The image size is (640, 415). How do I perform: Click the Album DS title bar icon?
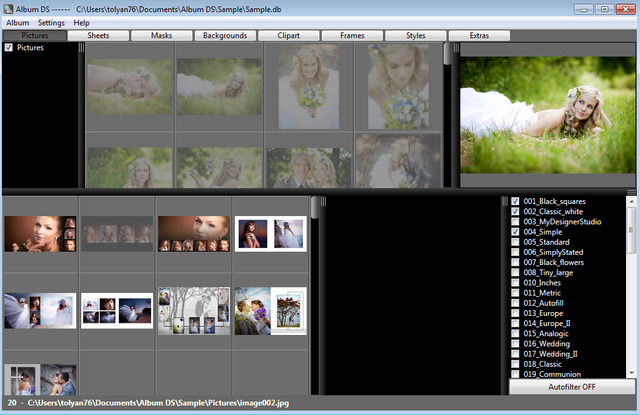pyautogui.click(x=8, y=8)
